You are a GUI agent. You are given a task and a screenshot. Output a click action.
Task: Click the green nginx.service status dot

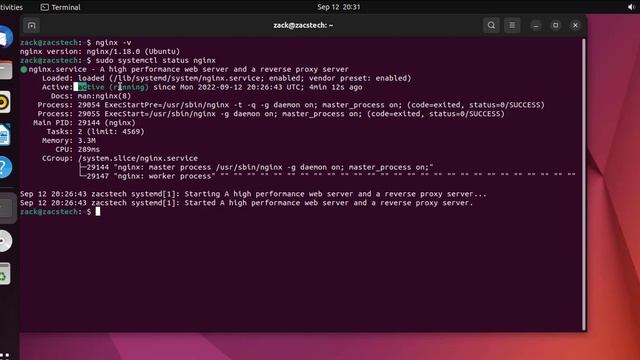(24, 69)
